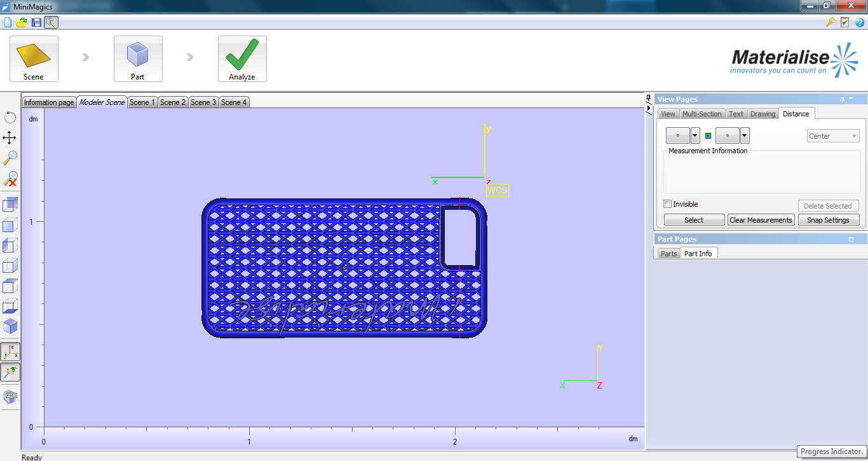The image size is (868, 461).
Task: Open the Pick tool on the top toolbar
Action: (50, 22)
